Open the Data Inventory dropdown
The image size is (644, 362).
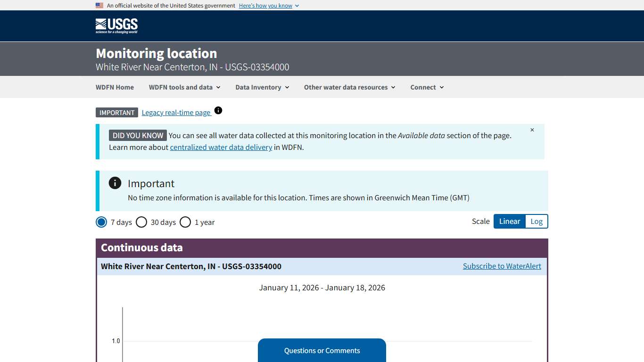(x=262, y=87)
